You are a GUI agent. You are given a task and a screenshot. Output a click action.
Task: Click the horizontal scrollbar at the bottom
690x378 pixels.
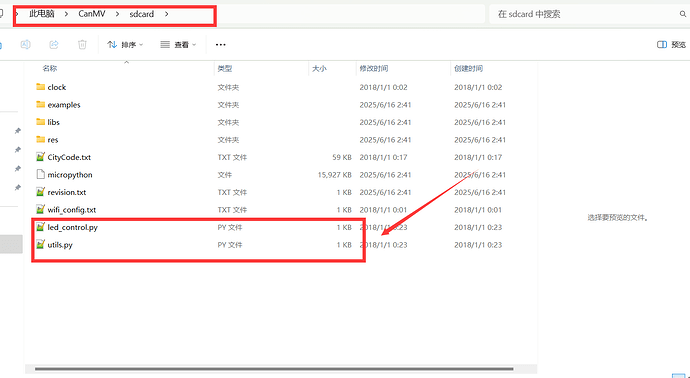[274, 369]
